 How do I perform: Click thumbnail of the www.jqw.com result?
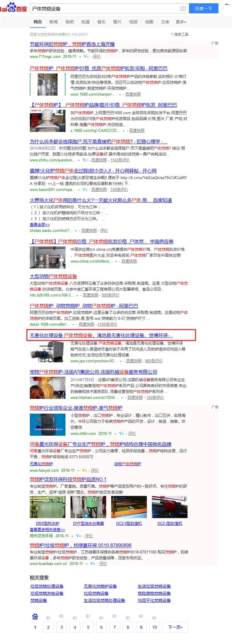(x=48, y=352)
